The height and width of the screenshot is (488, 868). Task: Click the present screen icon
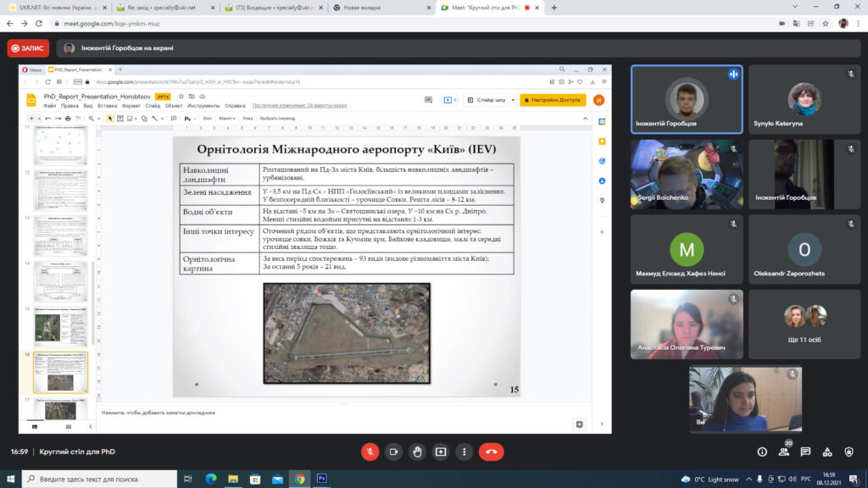[441, 452]
